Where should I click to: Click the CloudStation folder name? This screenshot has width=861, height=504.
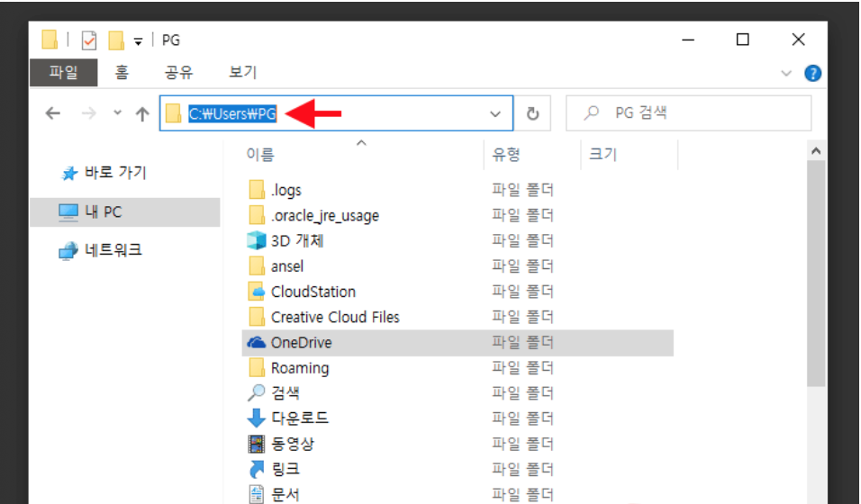pos(313,292)
